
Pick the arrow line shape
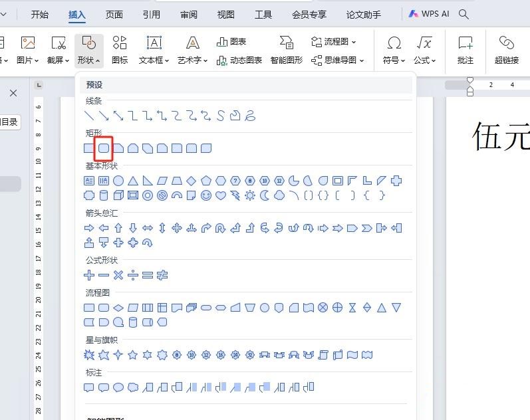104,116
